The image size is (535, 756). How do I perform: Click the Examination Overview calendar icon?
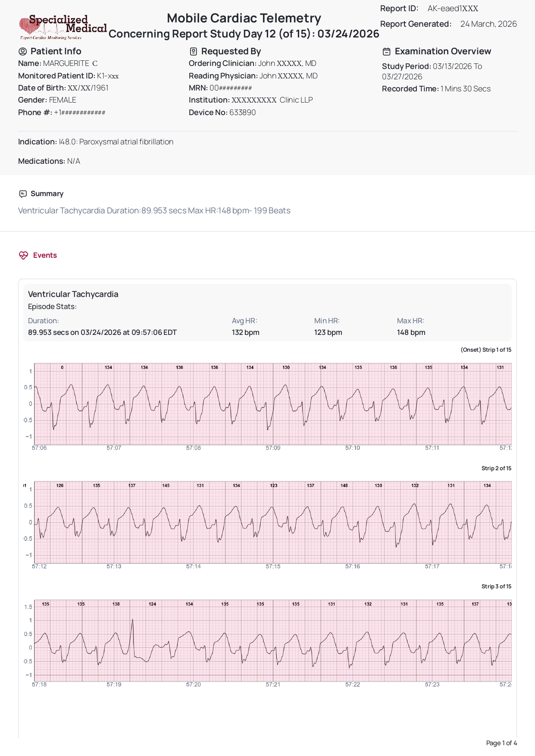[x=387, y=52]
